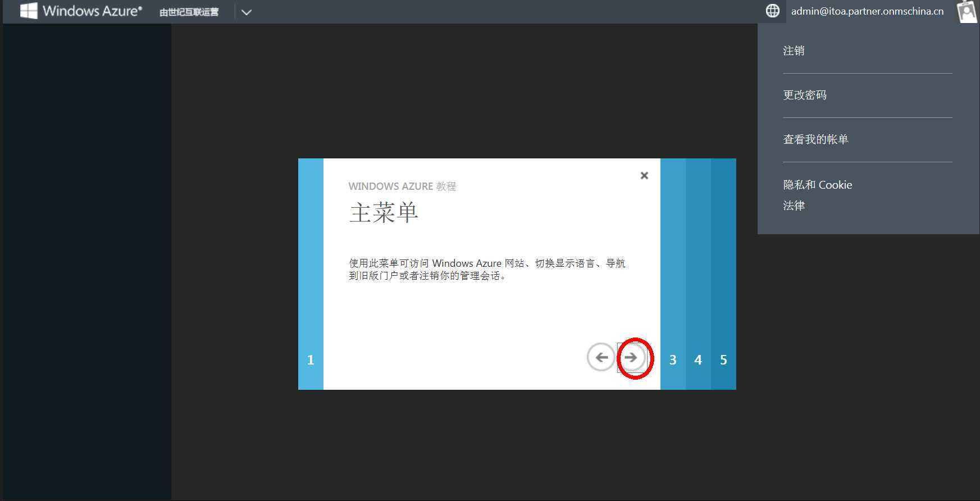Close the Windows Azure tutorial dialog

(644, 175)
